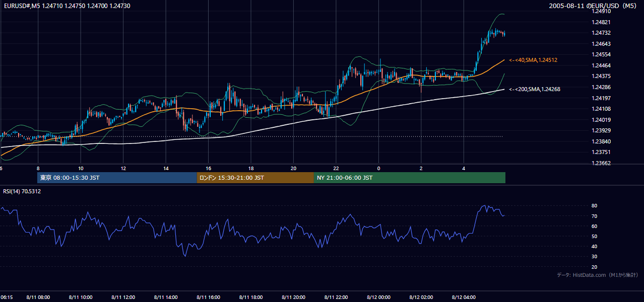Click the 8/11 08:00 time axis label
Viewport: 644px width, 302px height.
[x=38, y=297]
